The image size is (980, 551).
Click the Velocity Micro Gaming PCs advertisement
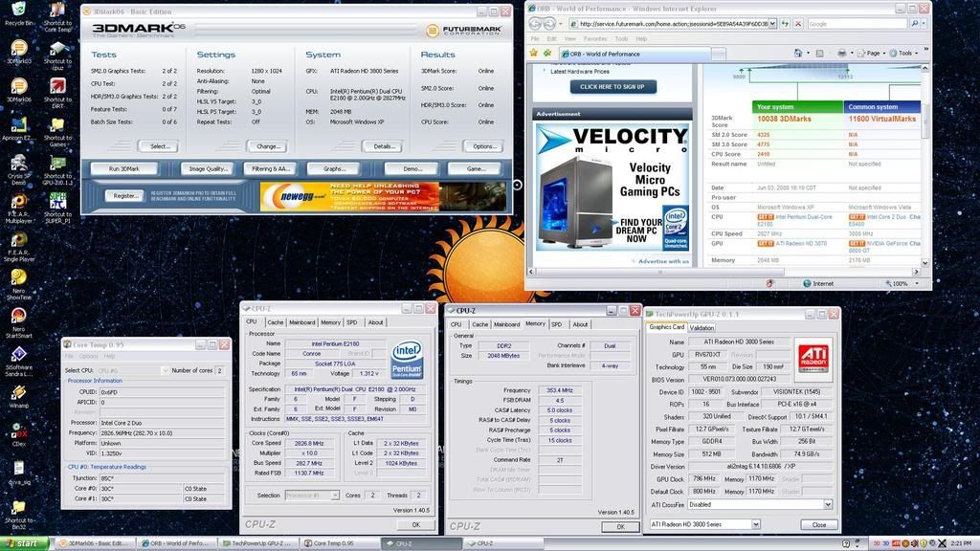click(x=612, y=187)
